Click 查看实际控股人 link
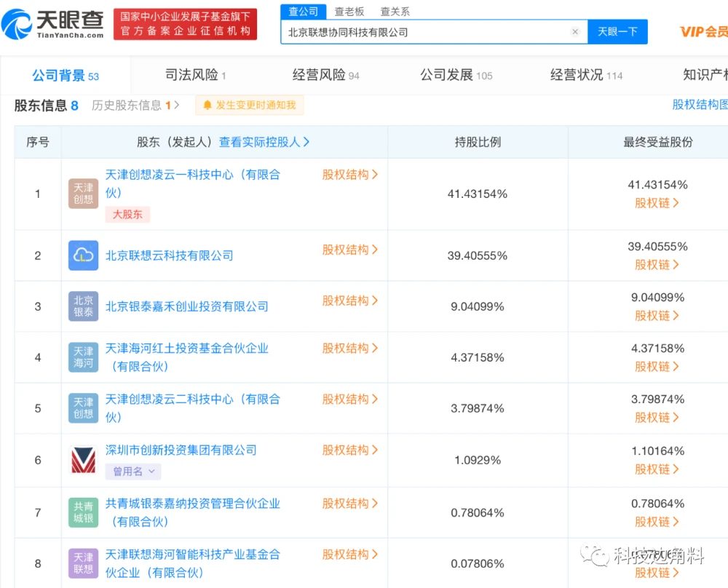Viewport: 728px width, 588px height. tap(264, 142)
